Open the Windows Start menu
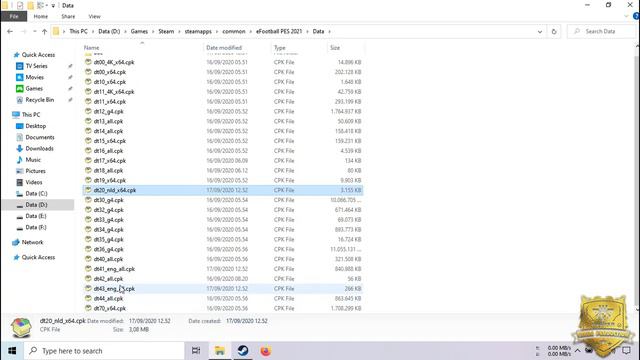 12,351
